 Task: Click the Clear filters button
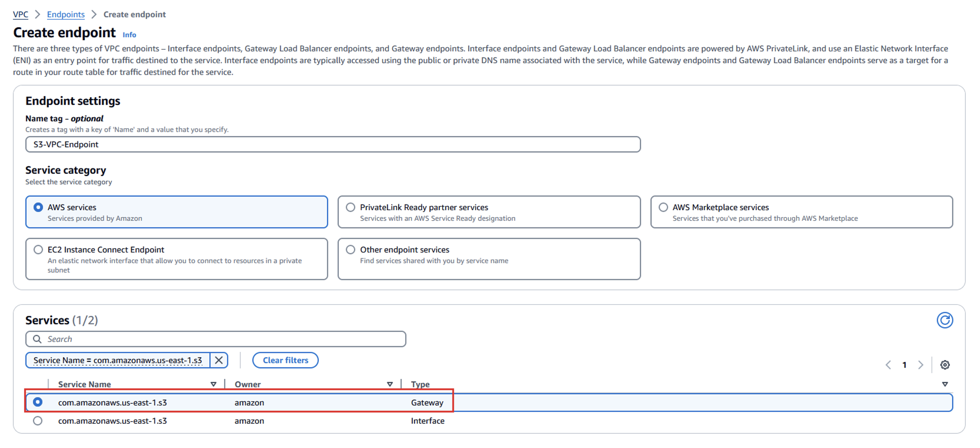285,360
